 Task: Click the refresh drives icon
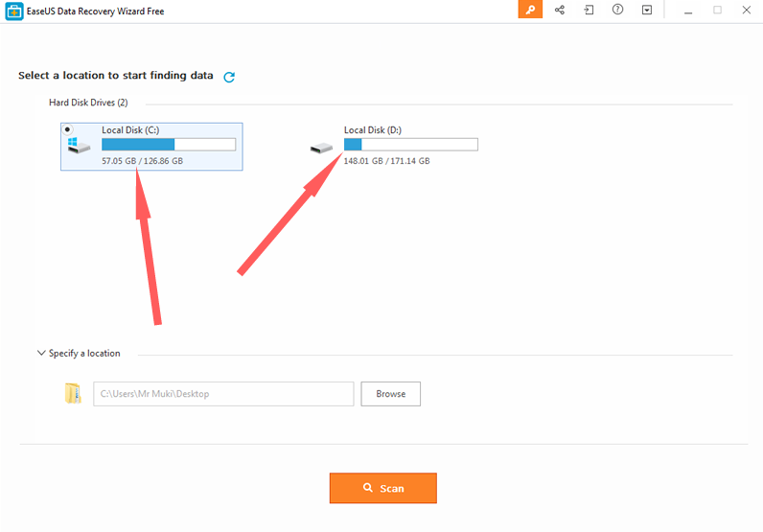tap(229, 77)
